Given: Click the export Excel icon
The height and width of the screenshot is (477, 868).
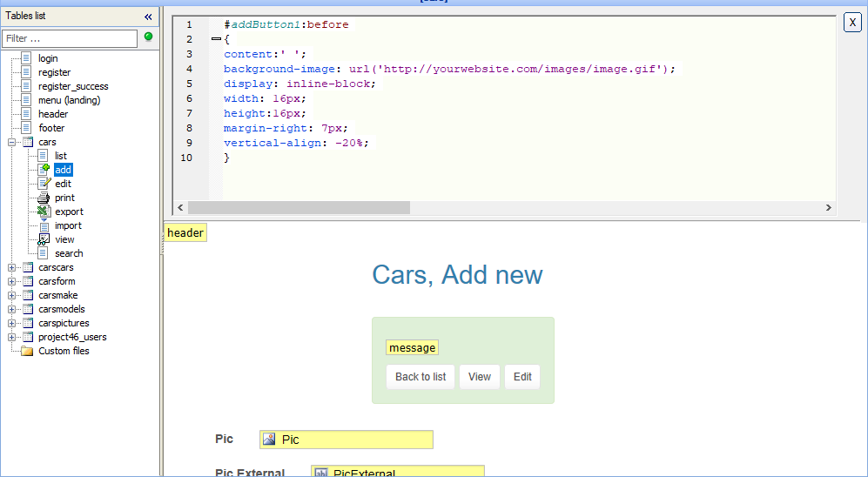Looking at the screenshot, I should pyautogui.click(x=44, y=211).
